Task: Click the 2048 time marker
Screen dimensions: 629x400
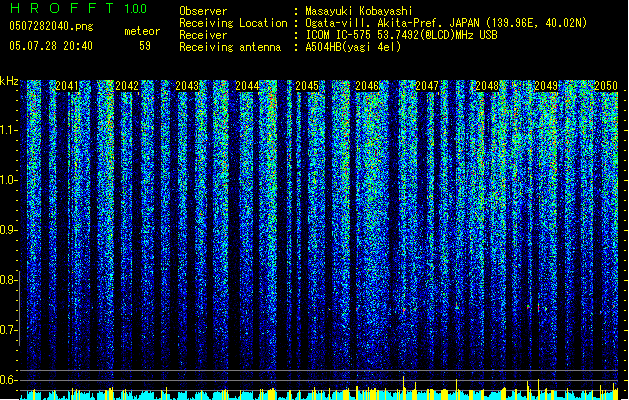Action: (x=487, y=86)
